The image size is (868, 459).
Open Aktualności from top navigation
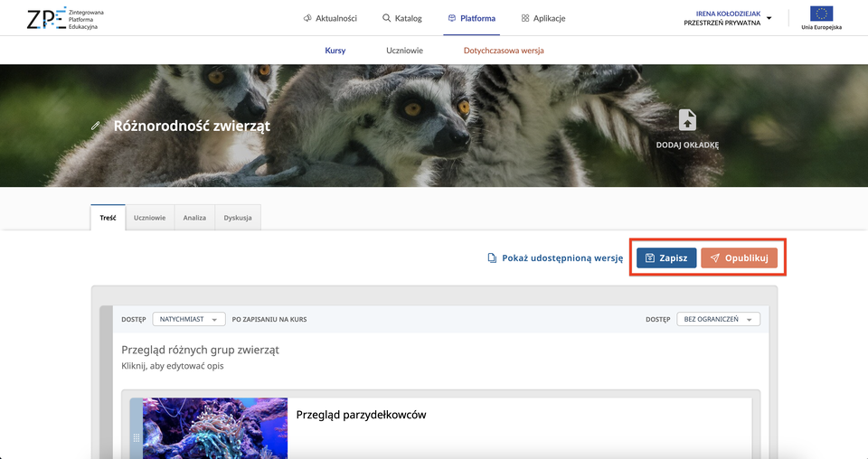pos(330,18)
